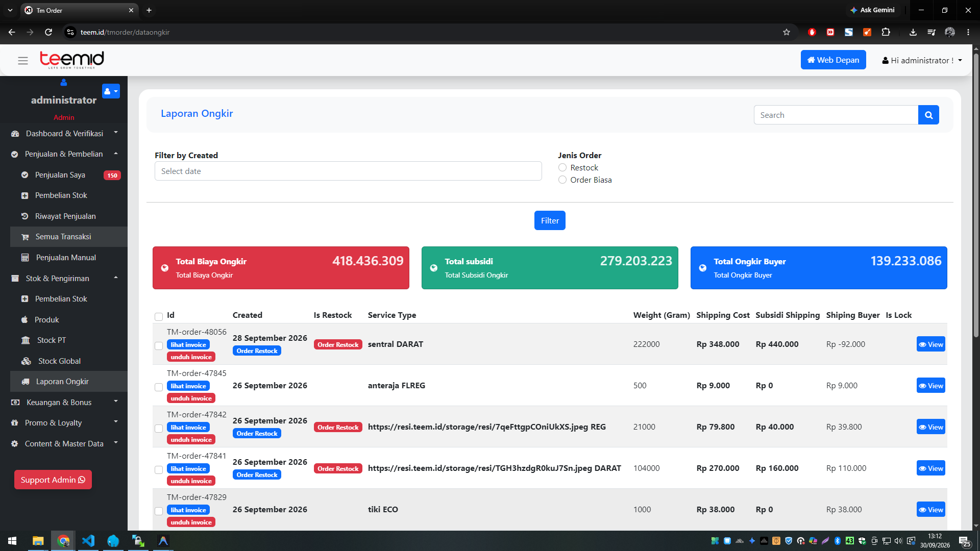Screen dimensions: 980x551
Task: Toggle the select-all checkbox in table header
Action: pos(159,317)
